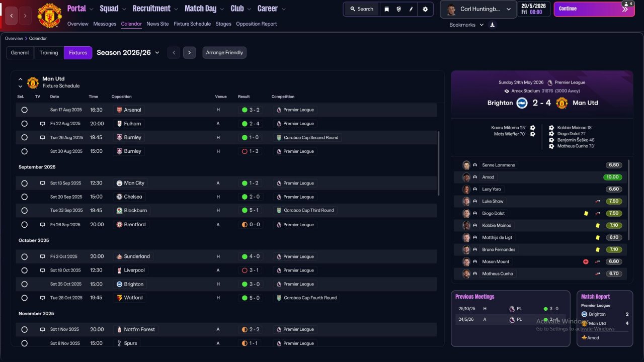
Task: Switch to the Training tab
Action: [x=49, y=53]
